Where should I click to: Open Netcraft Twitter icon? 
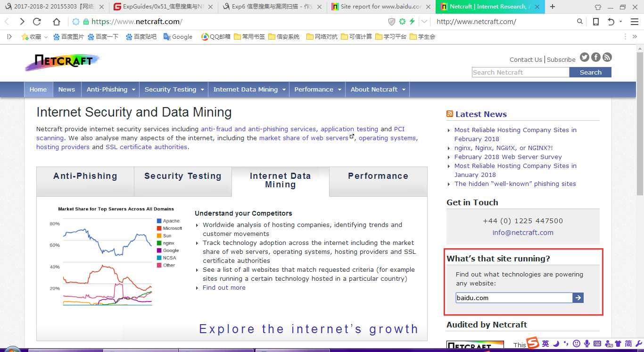pyautogui.click(x=585, y=57)
